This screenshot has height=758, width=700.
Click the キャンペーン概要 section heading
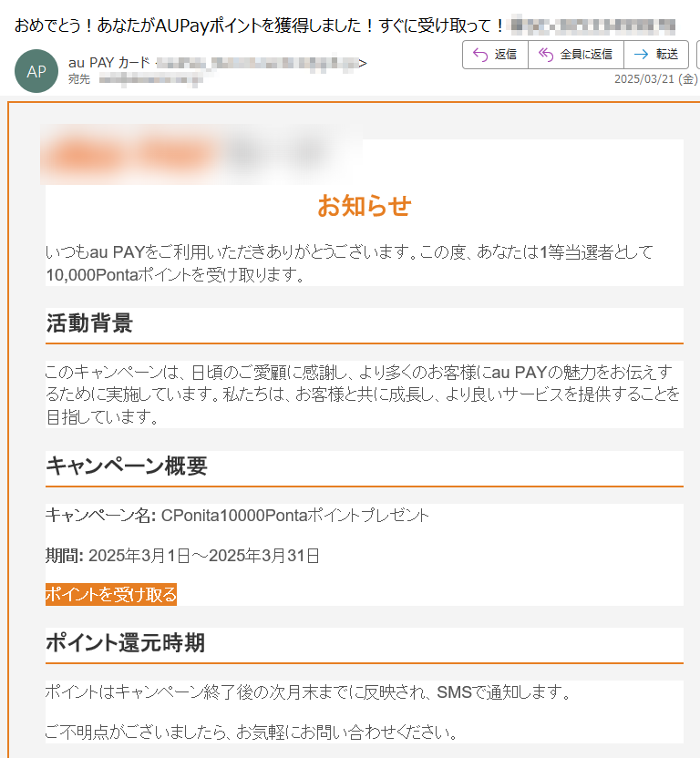click(127, 466)
